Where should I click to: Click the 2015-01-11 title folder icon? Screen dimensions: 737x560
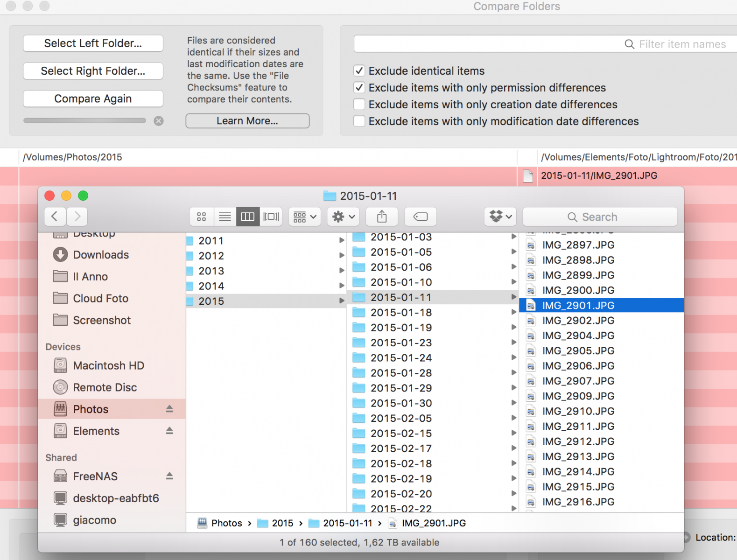pos(330,196)
